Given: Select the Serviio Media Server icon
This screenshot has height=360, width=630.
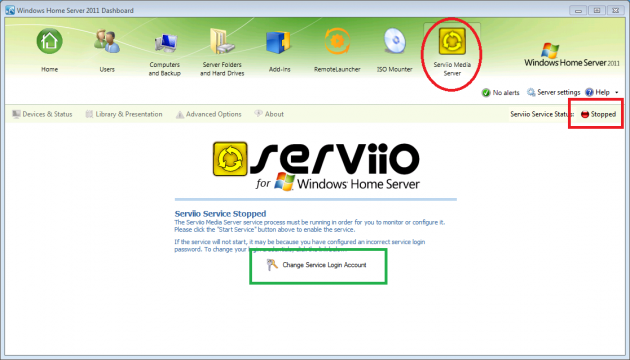Looking at the screenshot, I should 452,52.
